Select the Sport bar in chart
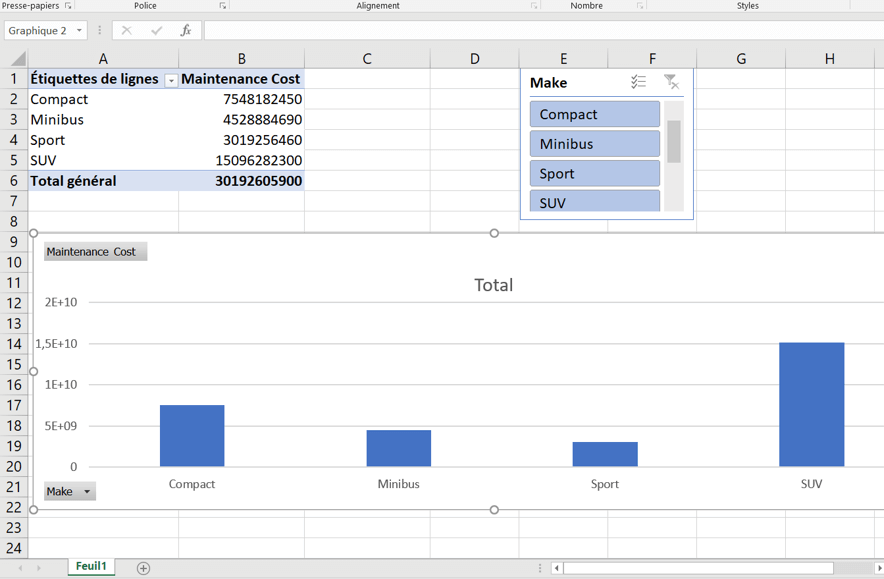This screenshot has width=884, height=579. coord(605,454)
